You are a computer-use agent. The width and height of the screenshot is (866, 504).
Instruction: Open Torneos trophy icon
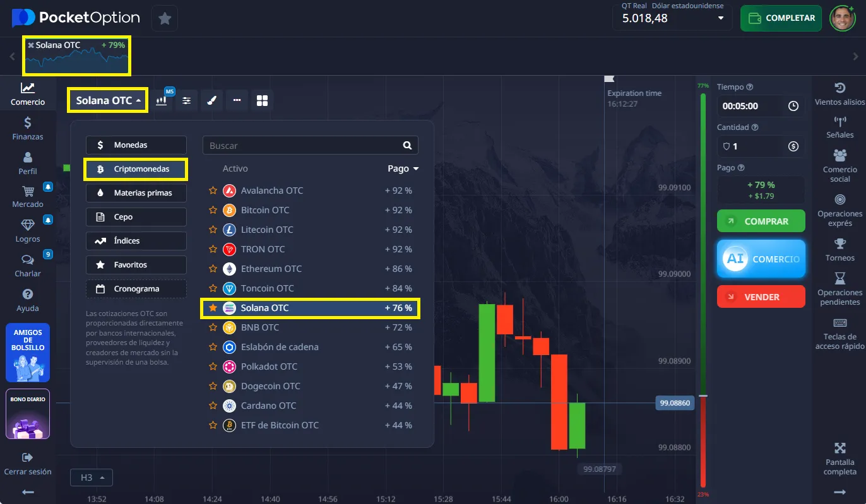[839, 243]
